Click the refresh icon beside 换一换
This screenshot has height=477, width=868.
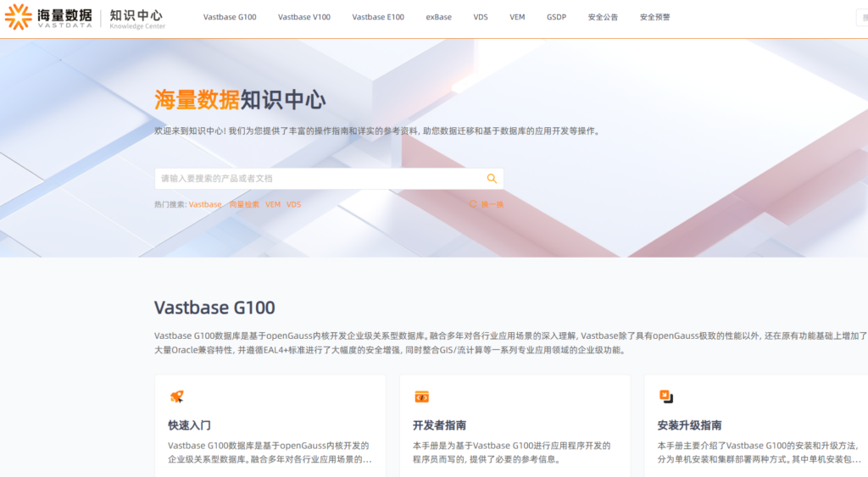[473, 204]
